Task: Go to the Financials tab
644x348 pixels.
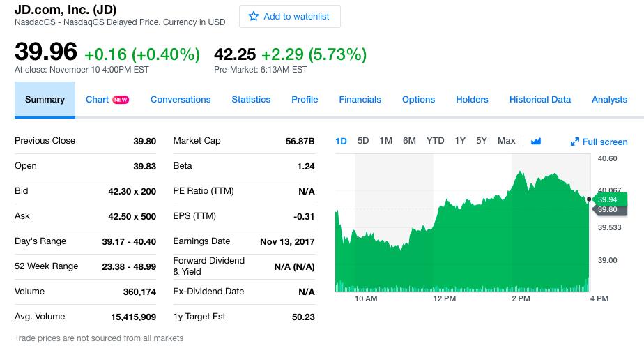Action: pos(360,100)
